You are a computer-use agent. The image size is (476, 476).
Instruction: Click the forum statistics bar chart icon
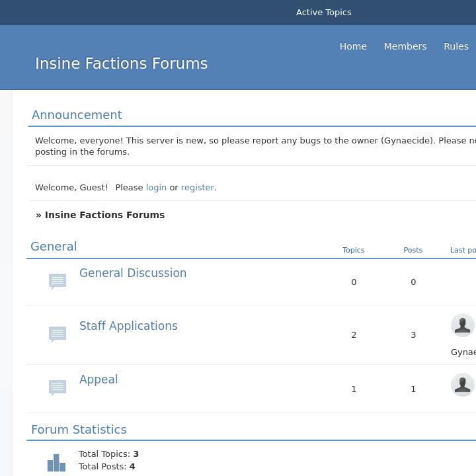[x=56, y=462]
